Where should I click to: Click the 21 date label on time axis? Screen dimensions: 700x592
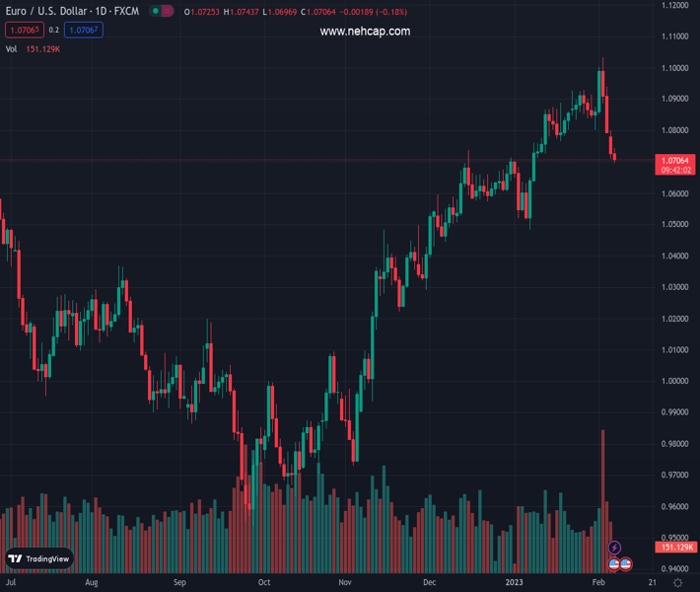653,583
